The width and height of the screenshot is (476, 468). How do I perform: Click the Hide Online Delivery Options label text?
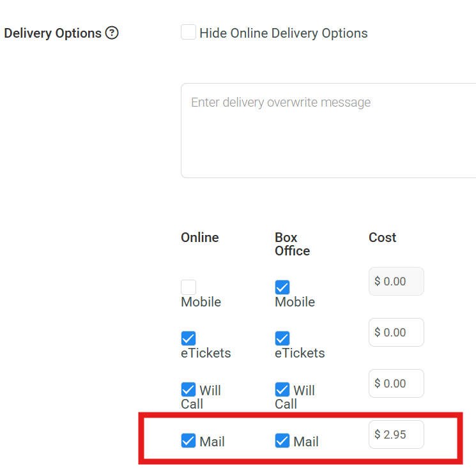point(284,33)
